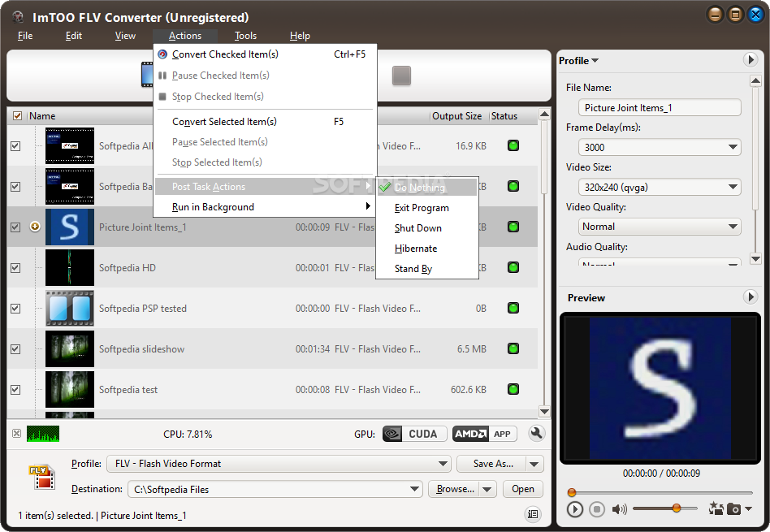
Task: Click the preview seek slider handle
Action: (572, 492)
